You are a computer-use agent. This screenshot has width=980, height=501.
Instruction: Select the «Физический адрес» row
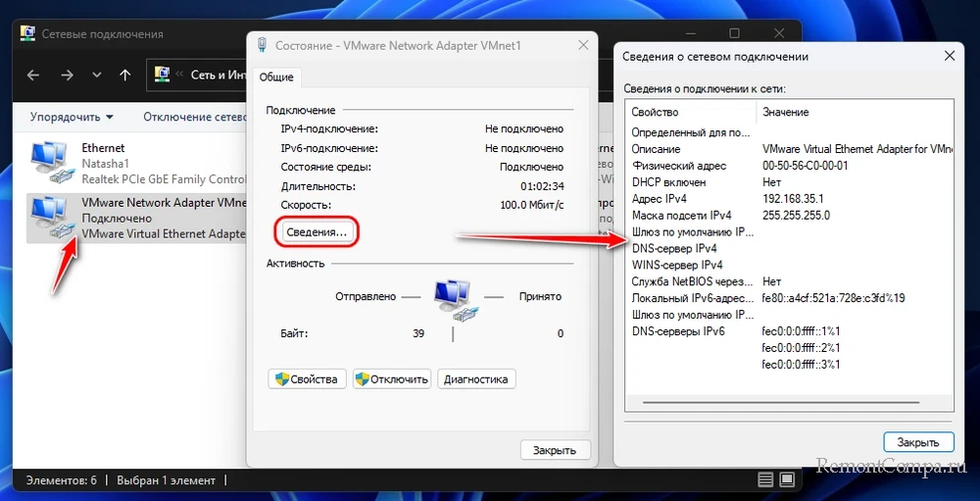789,166
